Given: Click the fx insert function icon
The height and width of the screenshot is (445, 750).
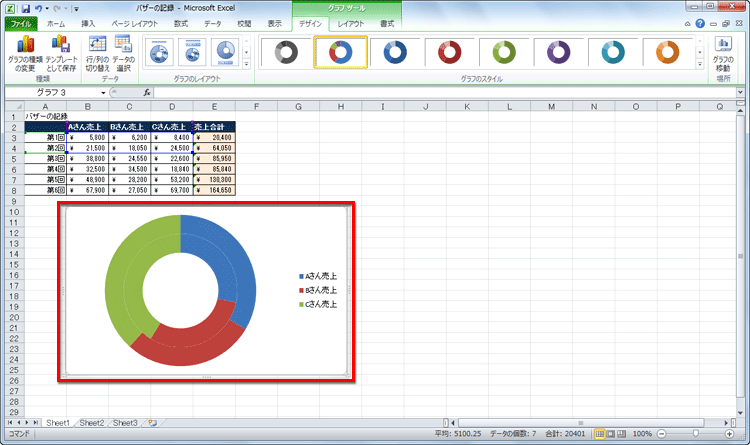Looking at the screenshot, I should tap(147, 92).
